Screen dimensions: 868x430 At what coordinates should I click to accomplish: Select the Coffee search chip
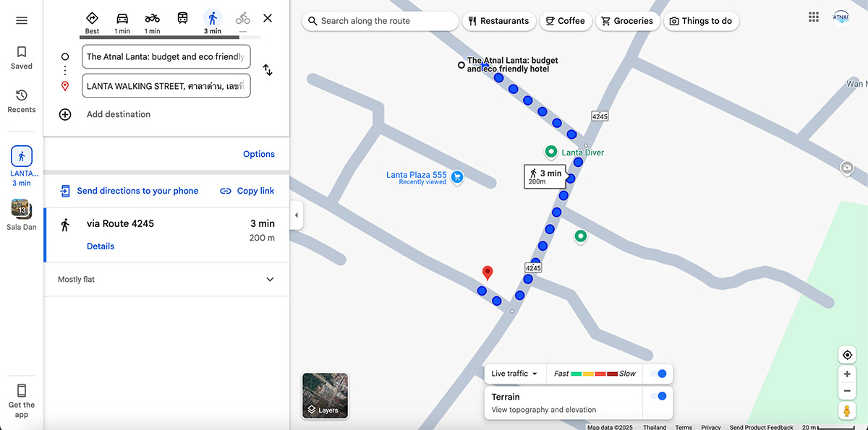(565, 21)
